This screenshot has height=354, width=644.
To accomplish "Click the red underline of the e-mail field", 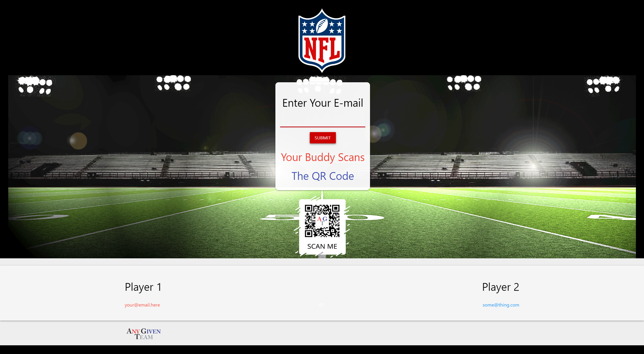I will pos(322,127).
